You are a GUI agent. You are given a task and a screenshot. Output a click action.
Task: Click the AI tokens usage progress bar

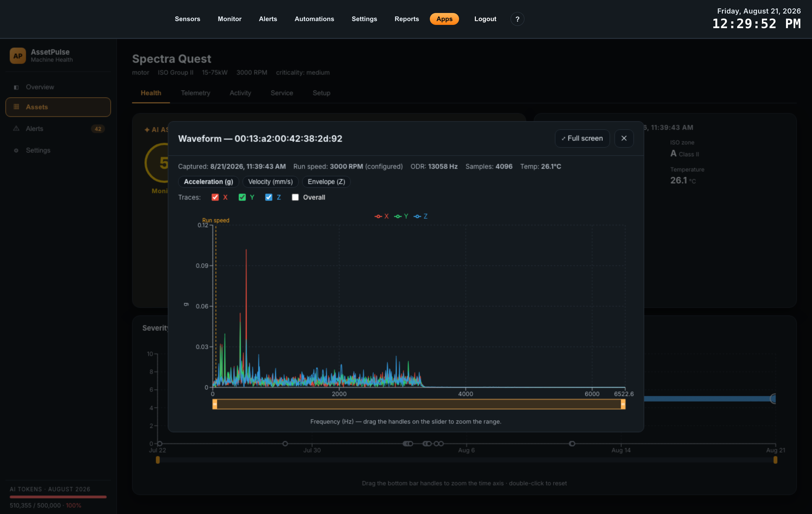pyautogui.click(x=58, y=497)
